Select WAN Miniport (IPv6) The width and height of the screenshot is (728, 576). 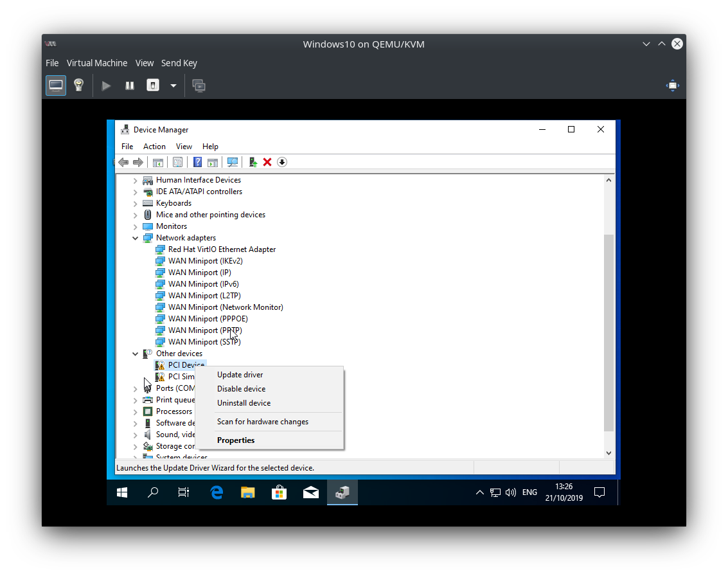[203, 284]
